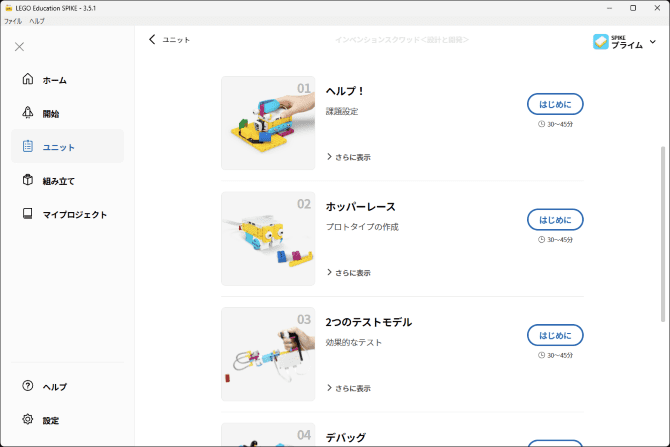The height and width of the screenshot is (447, 670).
Task: Click the ホーム house icon
Action: click(28, 80)
